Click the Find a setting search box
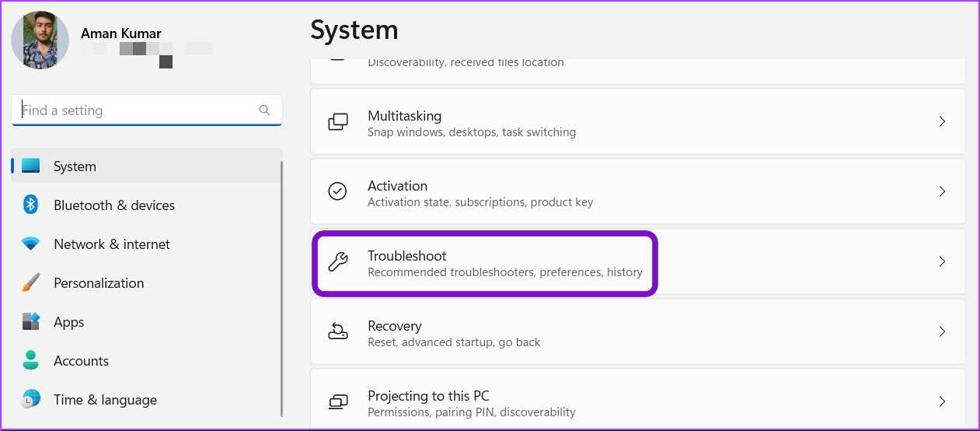This screenshot has width=980, height=431. coord(147,110)
